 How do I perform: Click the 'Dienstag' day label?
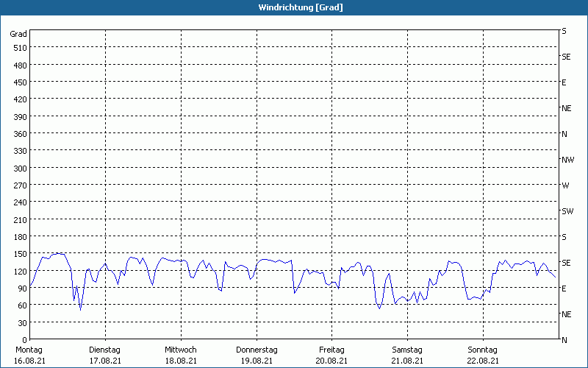click(x=104, y=350)
